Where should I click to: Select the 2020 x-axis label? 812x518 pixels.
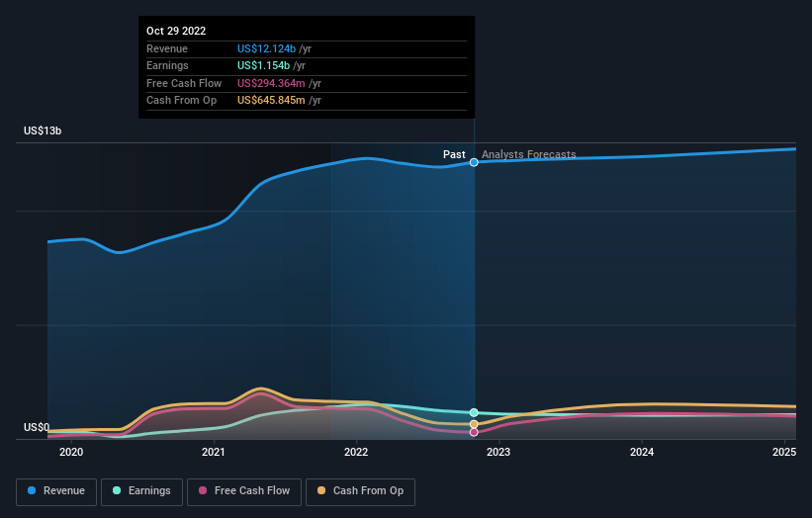click(x=71, y=453)
